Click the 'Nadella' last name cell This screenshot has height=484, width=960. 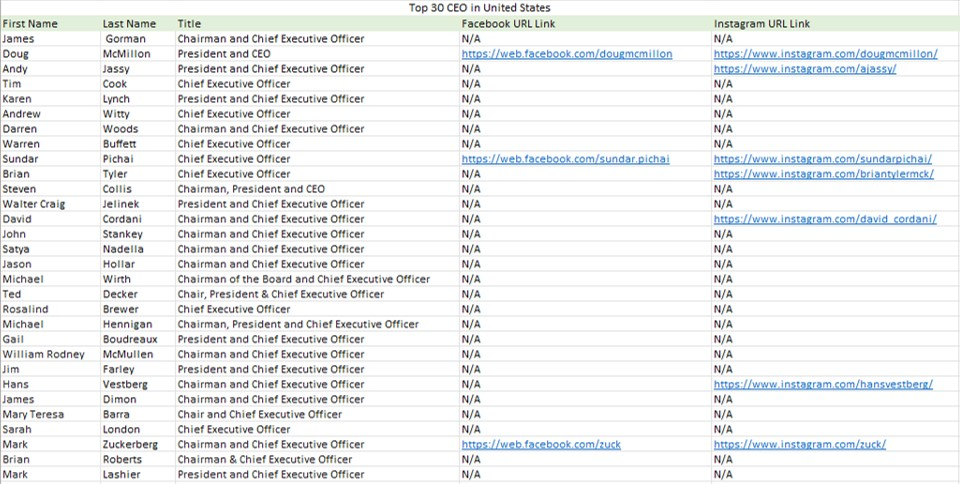[x=123, y=249]
